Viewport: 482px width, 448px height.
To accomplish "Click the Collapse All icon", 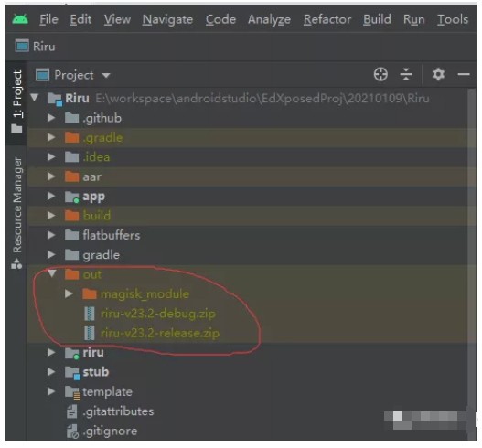I will (x=406, y=74).
